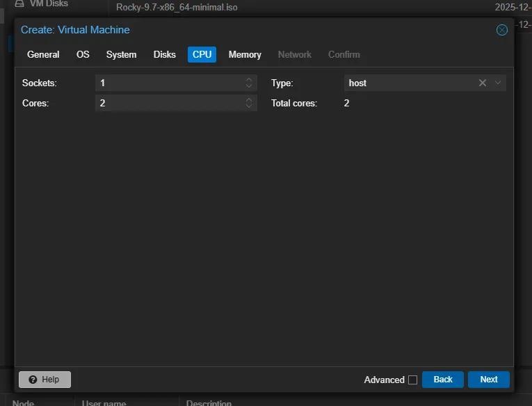This screenshot has height=406, width=532.
Task: Decrease the Cores spinner value
Action: (x=249, y=106)
